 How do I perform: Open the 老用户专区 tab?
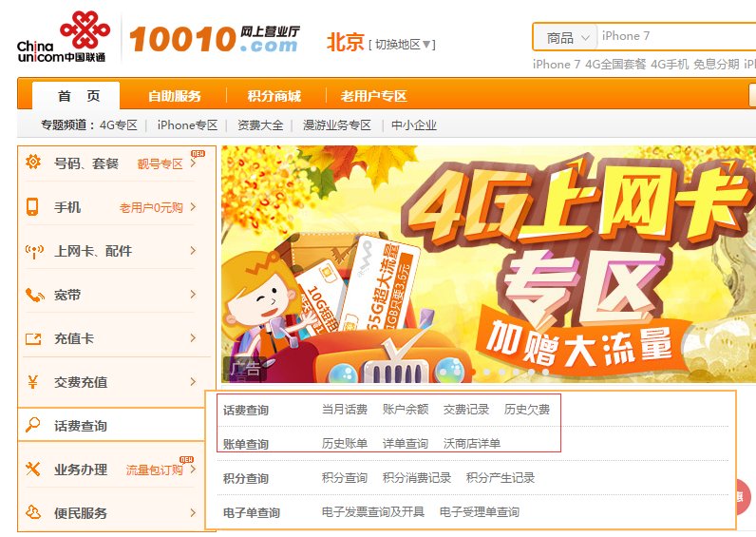[x=373, y=96]
